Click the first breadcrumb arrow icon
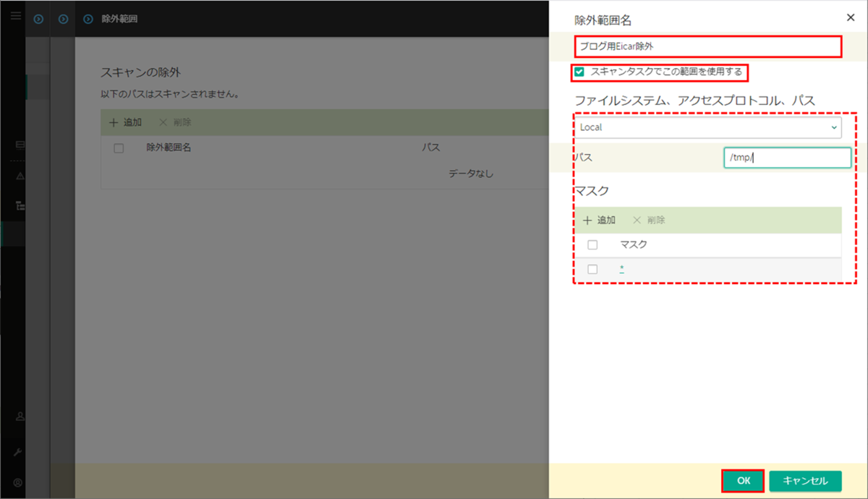The image size is (868, 499). 38,19
